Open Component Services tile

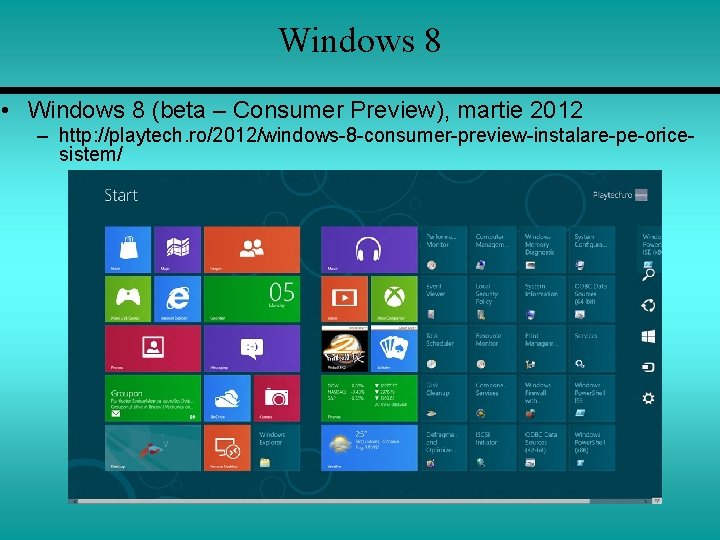(493, 398)
